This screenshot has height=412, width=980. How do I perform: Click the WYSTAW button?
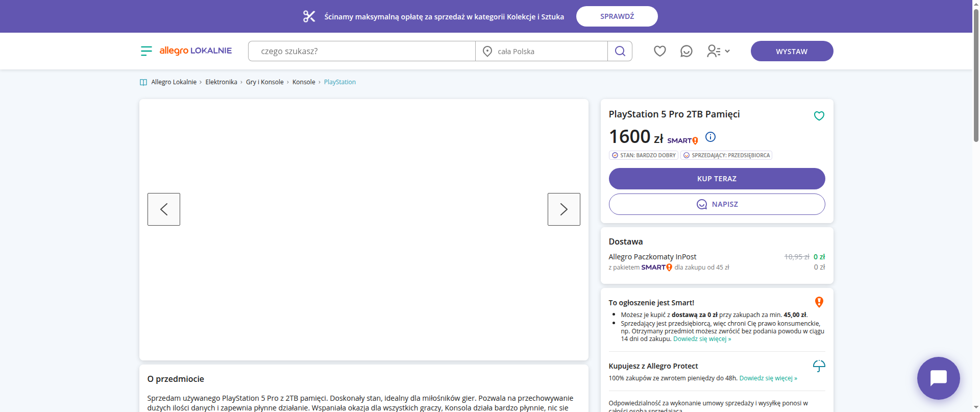(792, 51)
